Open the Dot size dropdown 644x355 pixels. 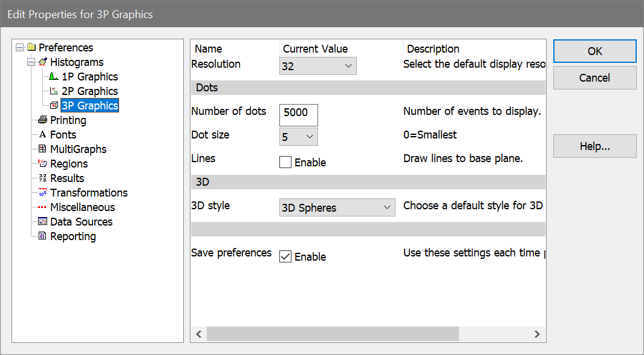[299, 137]
